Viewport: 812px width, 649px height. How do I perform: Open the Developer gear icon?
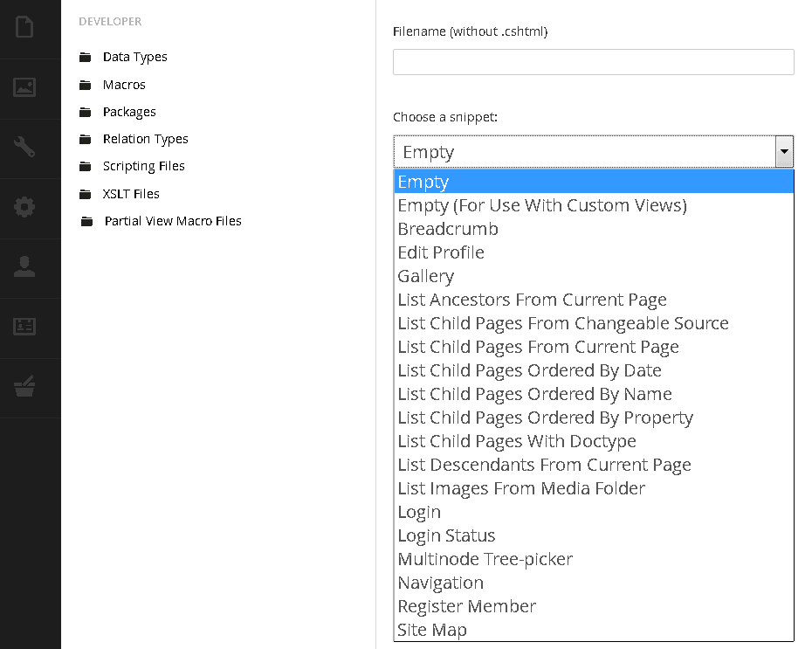coord(24,207)
